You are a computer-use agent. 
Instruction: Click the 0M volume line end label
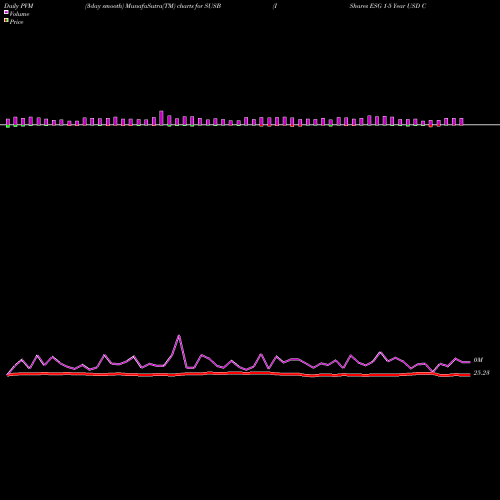coord(478,360)
